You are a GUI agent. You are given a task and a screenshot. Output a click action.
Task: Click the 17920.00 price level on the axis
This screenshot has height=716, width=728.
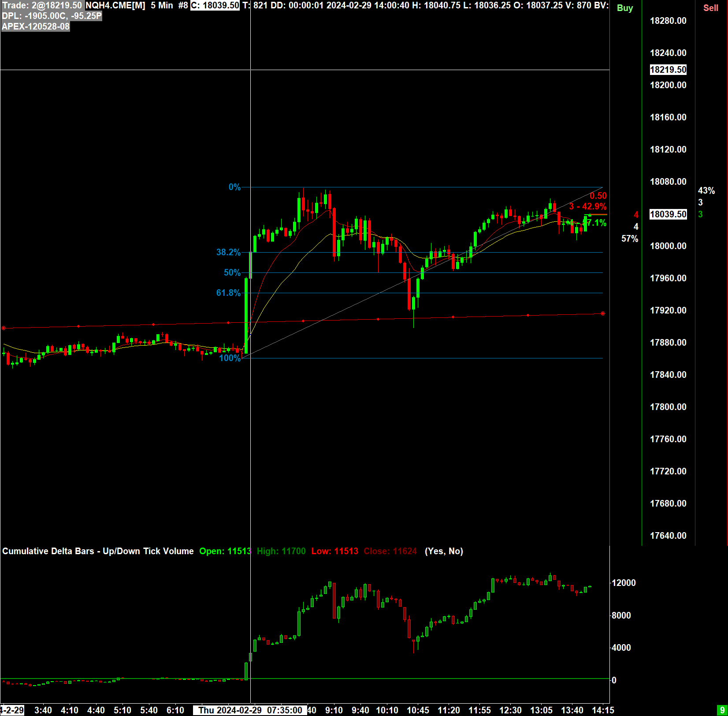pos(668,310)
